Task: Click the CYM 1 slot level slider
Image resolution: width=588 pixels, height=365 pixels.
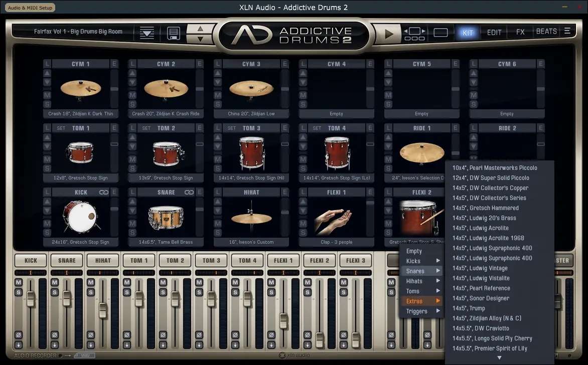Action: (x=114, y=88)
